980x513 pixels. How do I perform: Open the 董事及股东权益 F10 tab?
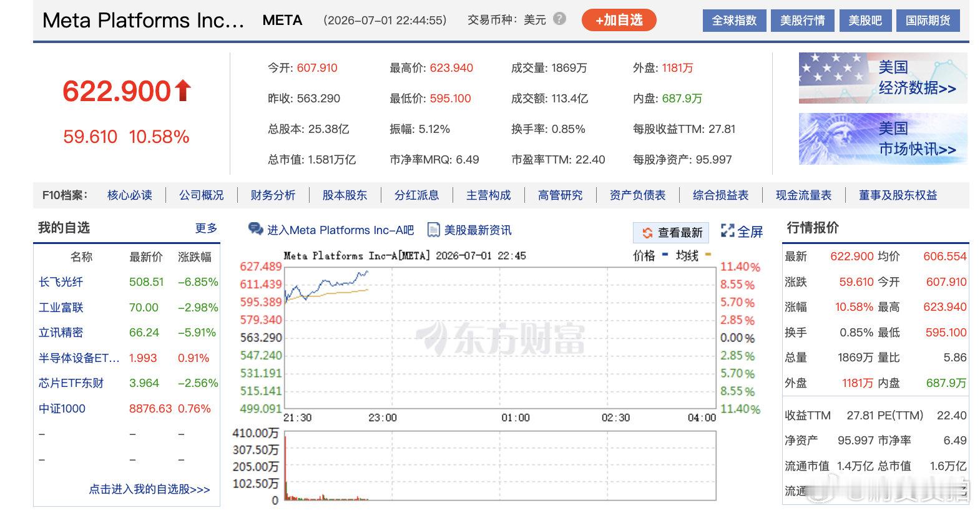pos(898,195)
